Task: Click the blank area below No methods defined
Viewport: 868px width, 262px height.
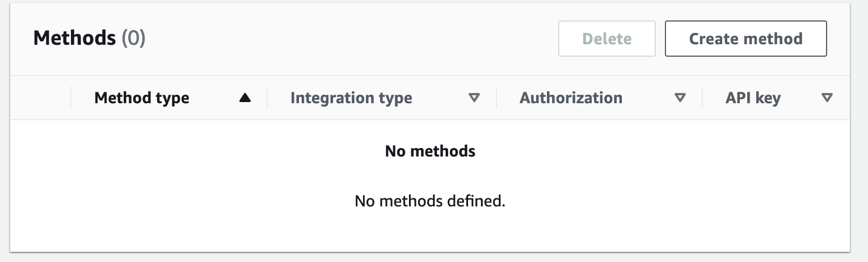Action: click(430, 233)
